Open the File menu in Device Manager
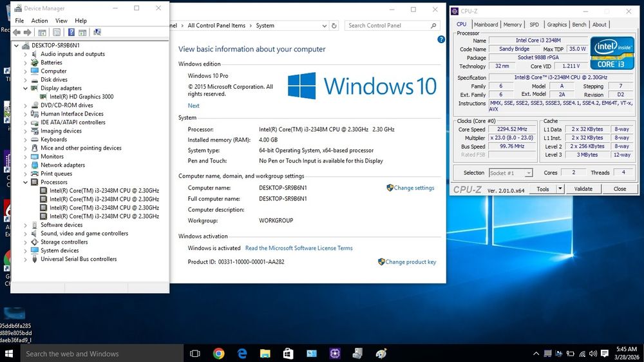644x362 pixels. pos(19,21)
